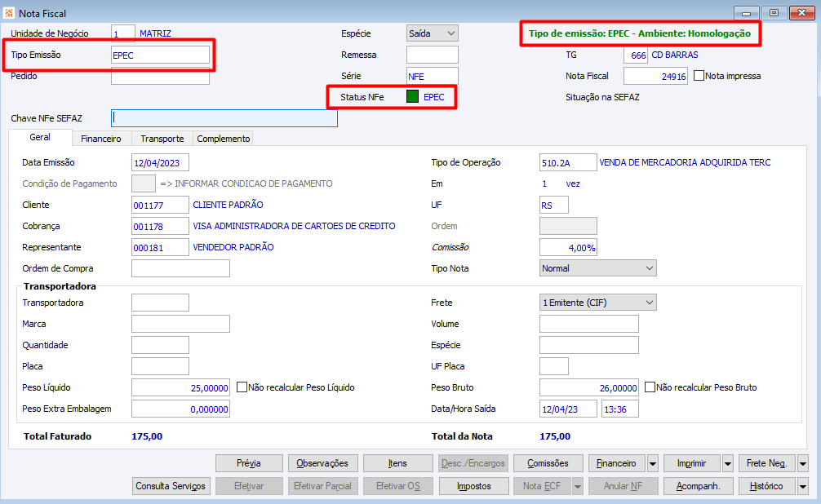The height and width of the screenshot is (504, 821).
Task: Click the Desc./Encargos button
Action: tap(473, 463)
